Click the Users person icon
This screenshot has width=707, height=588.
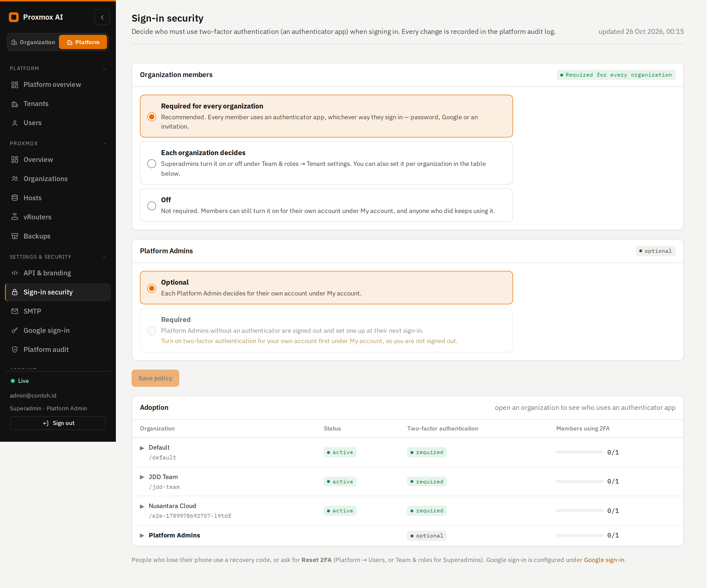coord(14,123)
